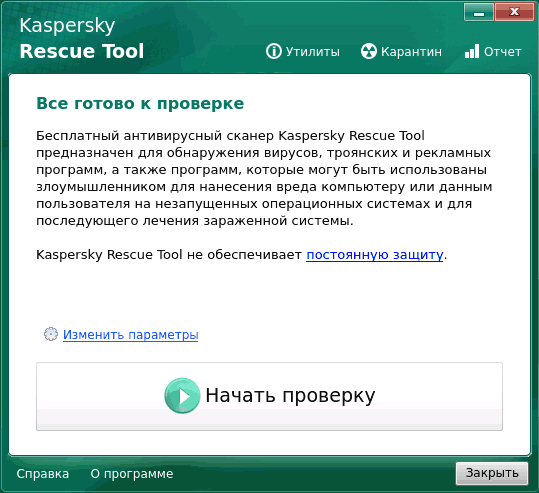Click the Все готово к проверке heading
The height and width of the screenshot is (493, 539).
[140, 103]
